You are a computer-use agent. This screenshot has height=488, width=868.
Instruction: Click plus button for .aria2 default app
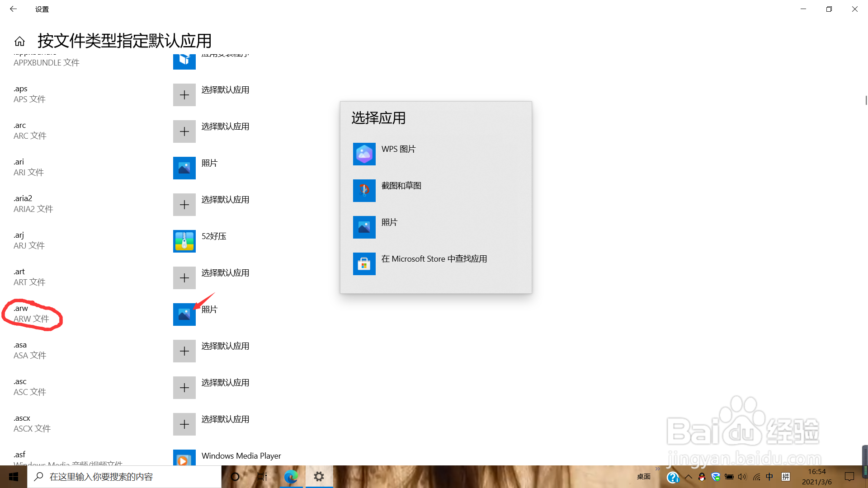[184, 205]
